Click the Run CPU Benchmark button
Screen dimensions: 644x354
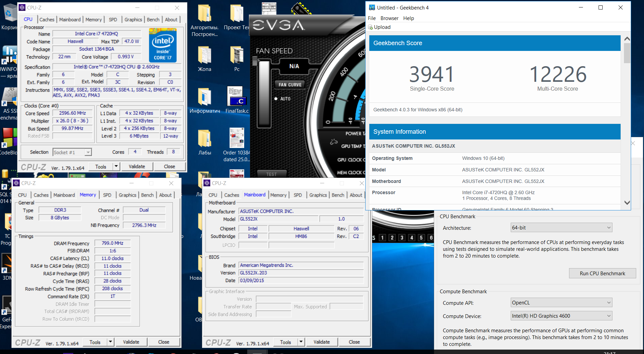602,273
